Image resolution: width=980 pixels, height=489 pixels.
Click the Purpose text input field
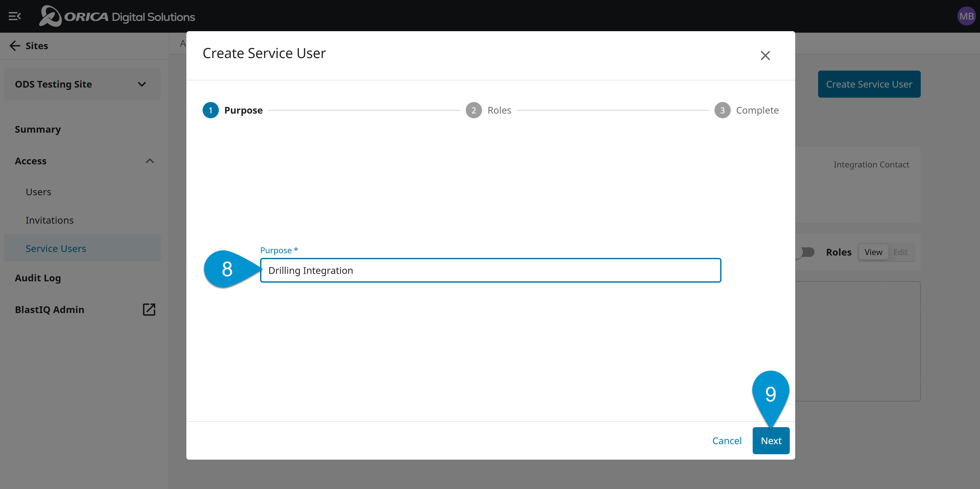(490, 270)
